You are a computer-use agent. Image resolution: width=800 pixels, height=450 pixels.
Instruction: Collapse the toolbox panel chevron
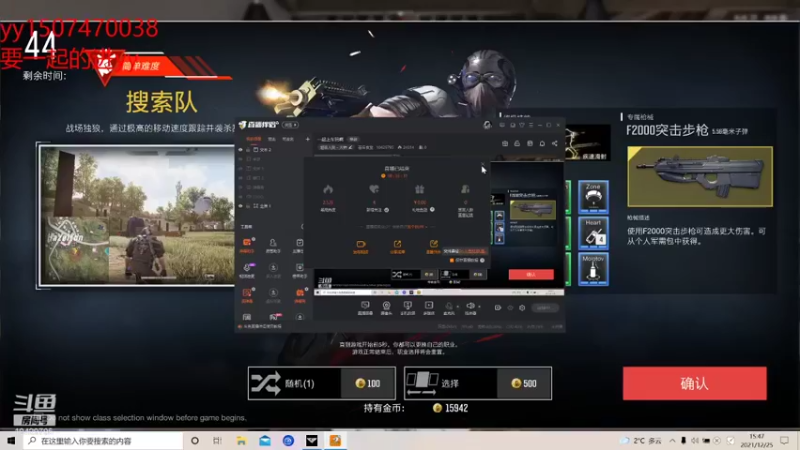click(302, 226)
